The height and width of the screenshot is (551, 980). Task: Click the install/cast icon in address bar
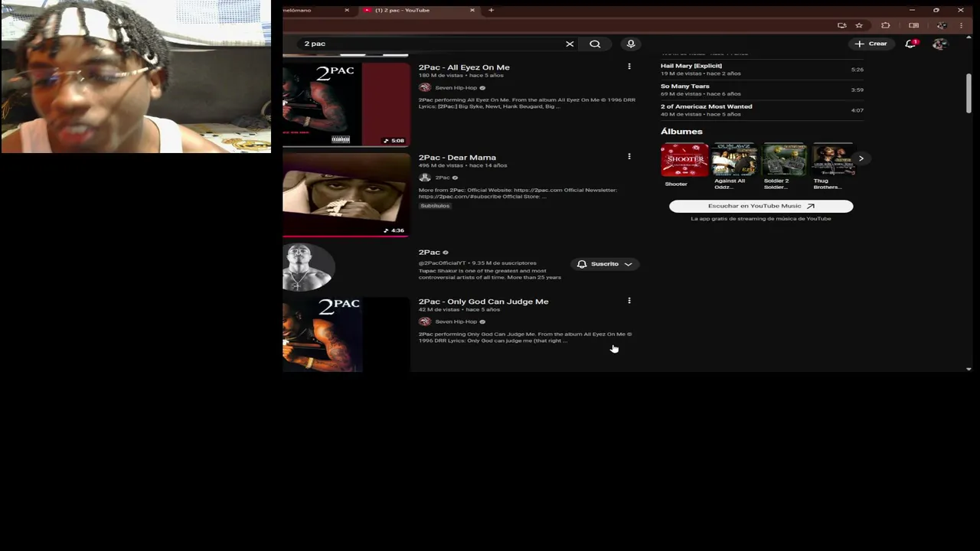[842, 25]
